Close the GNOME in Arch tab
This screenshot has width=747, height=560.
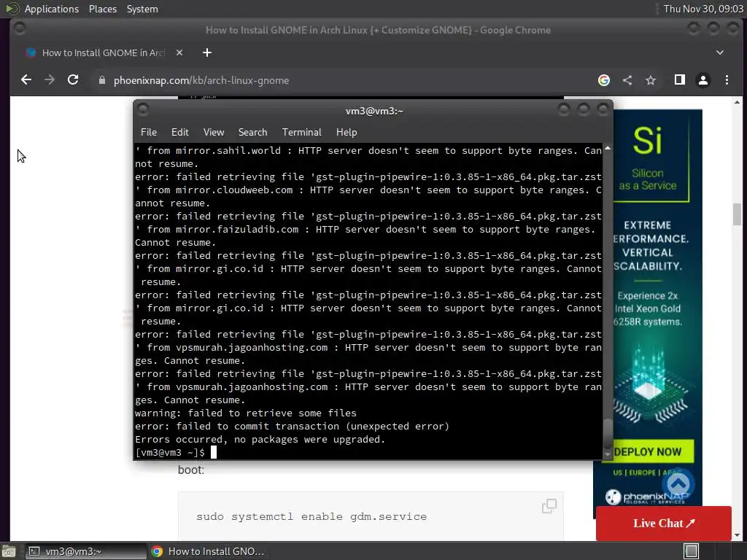(x=179, y=52)
